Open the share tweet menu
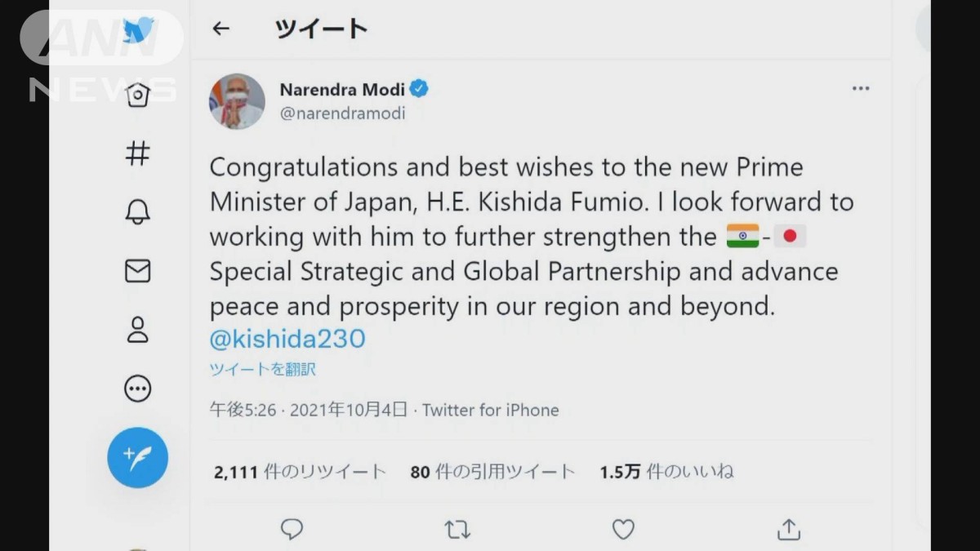The width and height of the screenshot is (980, 551). coord(788,530)
